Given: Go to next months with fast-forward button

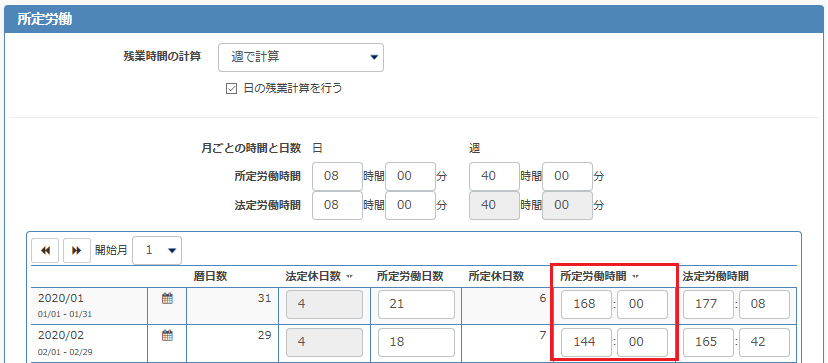Looking at the screenshot, I should (x=77, y=250).
